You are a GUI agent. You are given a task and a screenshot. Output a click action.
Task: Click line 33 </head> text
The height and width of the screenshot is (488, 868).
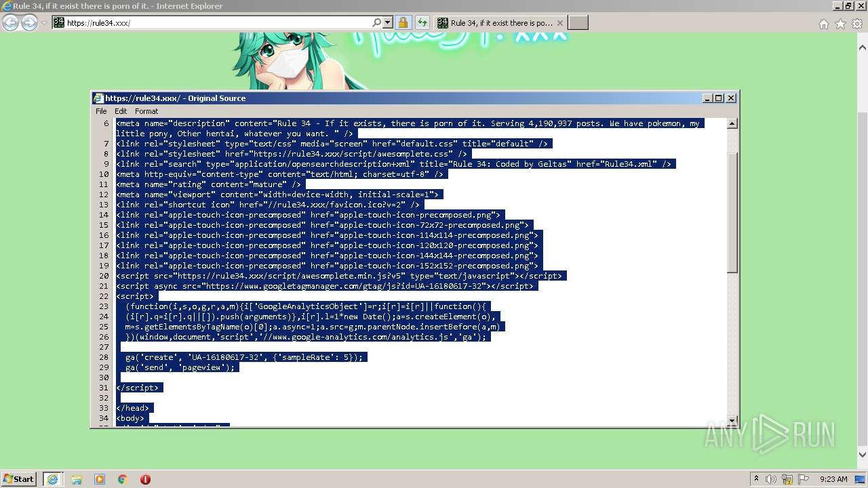click(x=132, y=408)
